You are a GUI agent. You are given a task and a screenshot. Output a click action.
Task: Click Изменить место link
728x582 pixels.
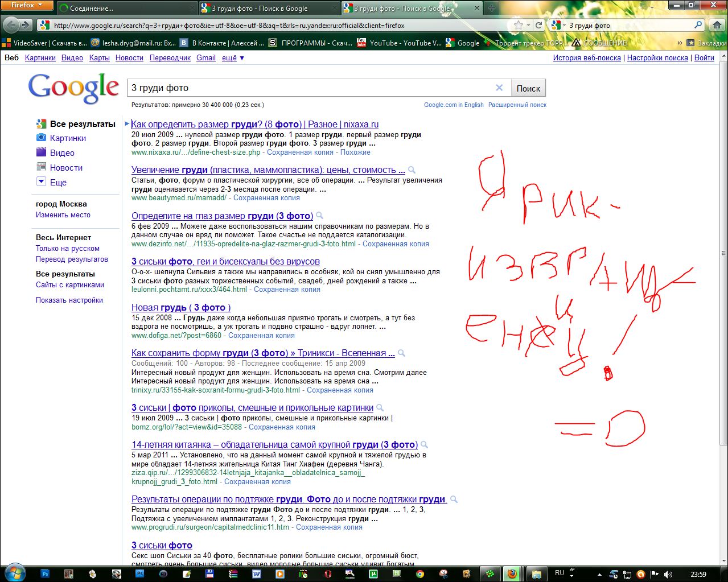[63, 214]
